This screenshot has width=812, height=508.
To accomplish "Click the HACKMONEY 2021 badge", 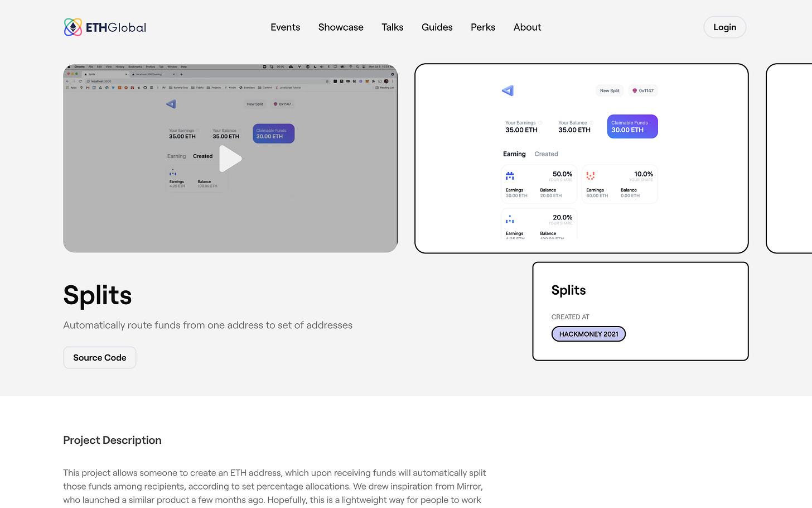I will point(588,334).
